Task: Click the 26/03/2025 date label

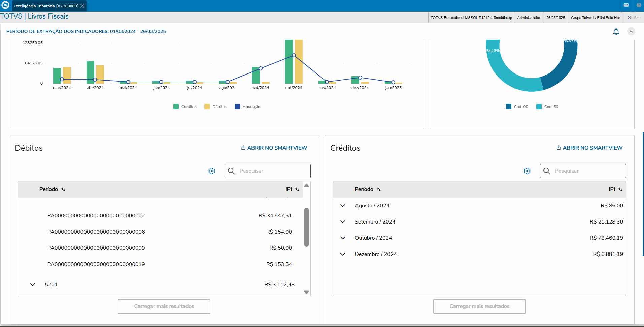Action: click(x=555, y=18)
